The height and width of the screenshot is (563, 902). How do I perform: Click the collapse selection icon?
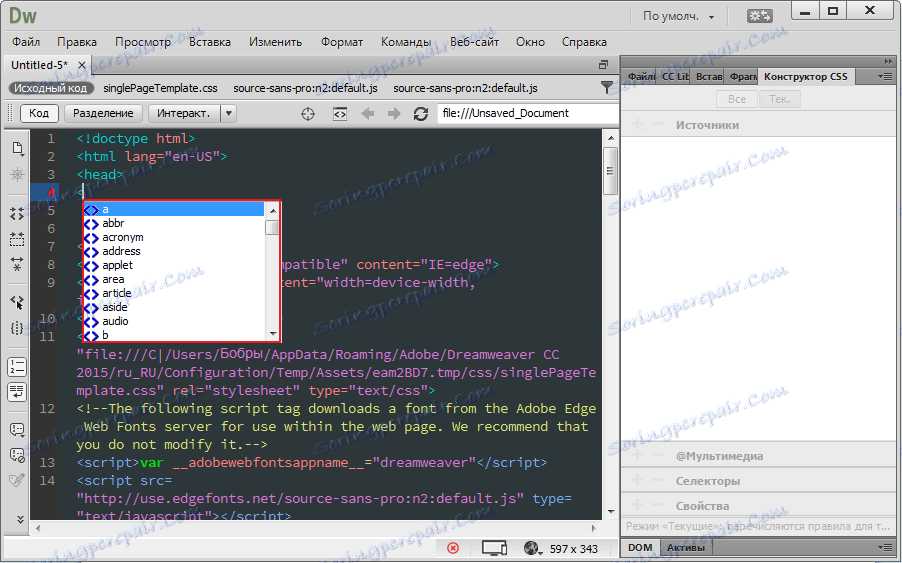tap(17, 239)
